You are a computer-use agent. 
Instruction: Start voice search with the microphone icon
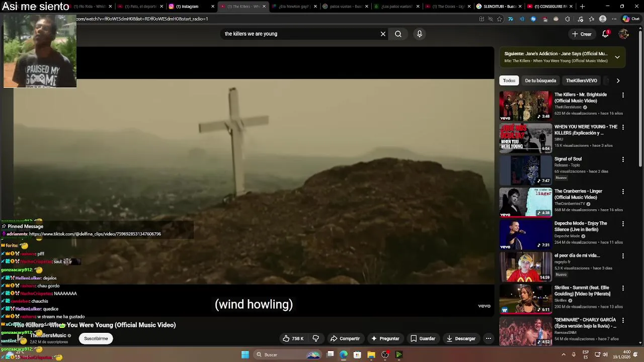420,34
